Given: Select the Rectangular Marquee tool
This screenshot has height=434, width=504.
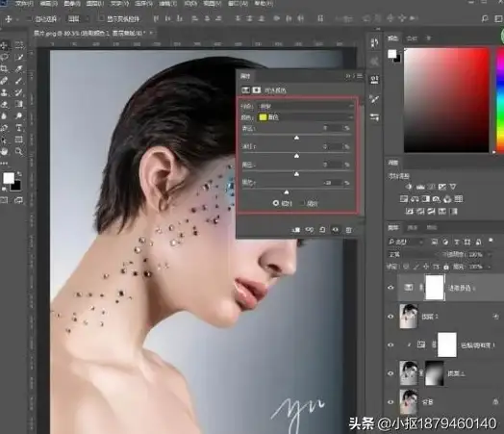Looking at the screenshot, I should (x=19, y=44).
